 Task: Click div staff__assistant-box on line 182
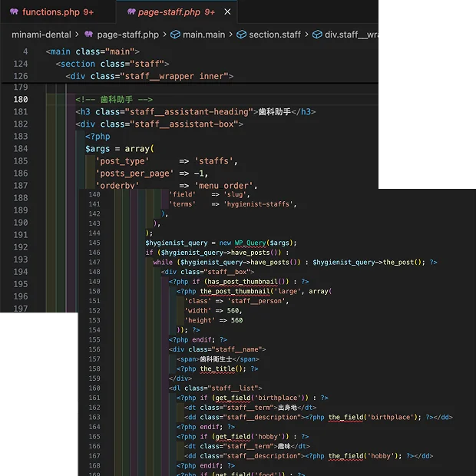[x=160, y=124]
